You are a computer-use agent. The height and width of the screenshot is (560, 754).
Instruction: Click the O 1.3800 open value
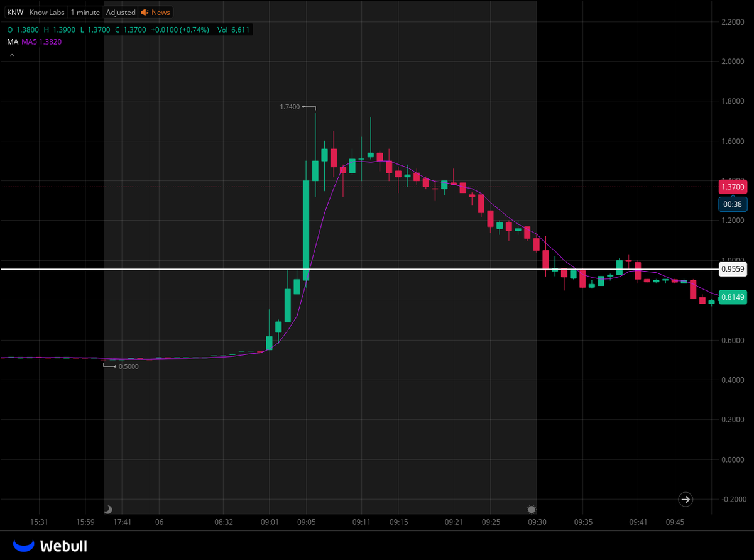click(22, 30)
